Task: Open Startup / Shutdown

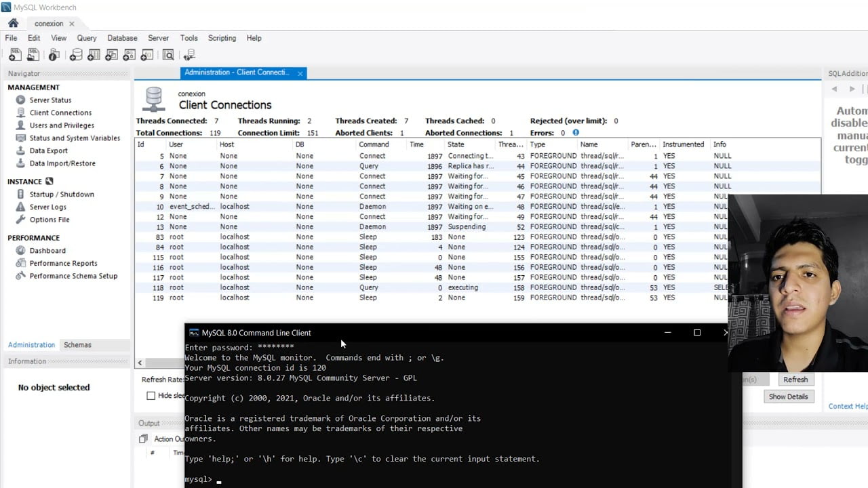Action: [62, 195]
